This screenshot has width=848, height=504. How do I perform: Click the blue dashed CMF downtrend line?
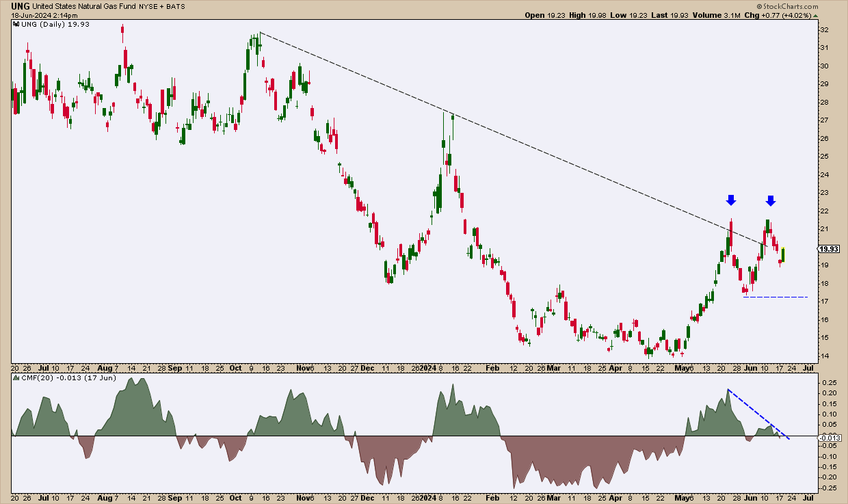point(758,414)
